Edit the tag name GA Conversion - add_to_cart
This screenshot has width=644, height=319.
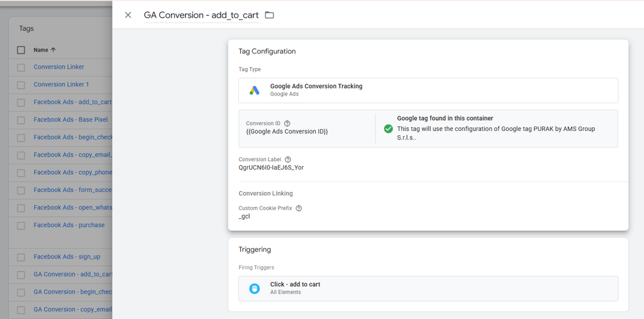(x=201, y=15)
